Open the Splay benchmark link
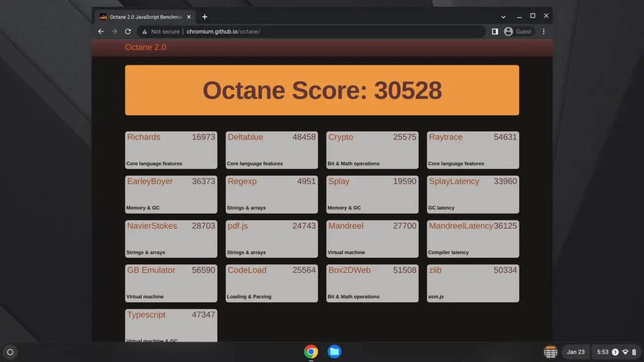Screen dimensions: 644x362 pos(339,182)
